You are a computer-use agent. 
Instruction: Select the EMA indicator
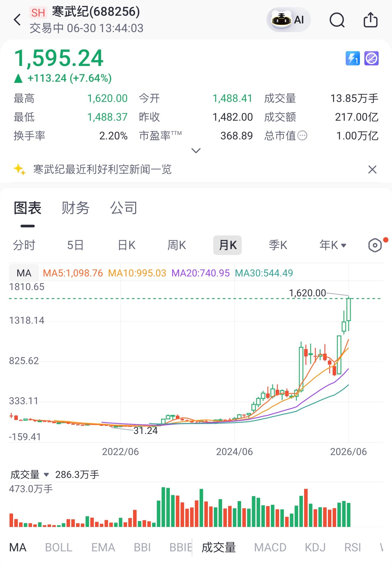click(x=103, y=547)
